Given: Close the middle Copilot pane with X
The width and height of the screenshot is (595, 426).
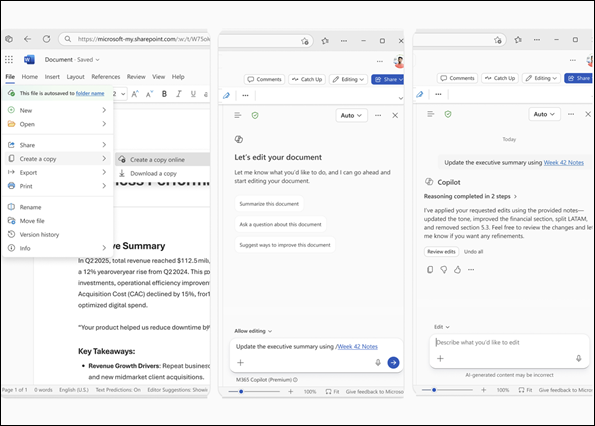Looking at the screenshot, I should point(395,115).
